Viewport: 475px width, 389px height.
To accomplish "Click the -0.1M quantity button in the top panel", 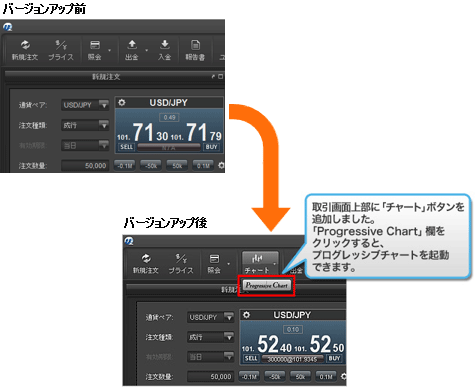I will (125, 165).
